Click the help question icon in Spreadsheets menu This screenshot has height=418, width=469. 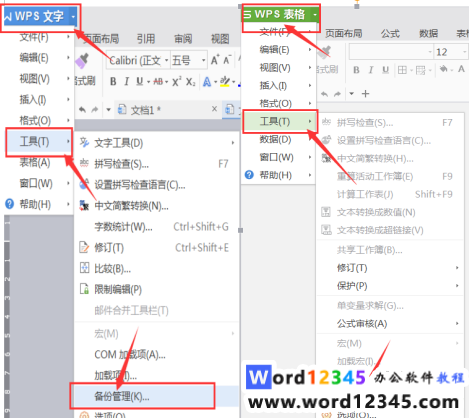tap(249, 175)
